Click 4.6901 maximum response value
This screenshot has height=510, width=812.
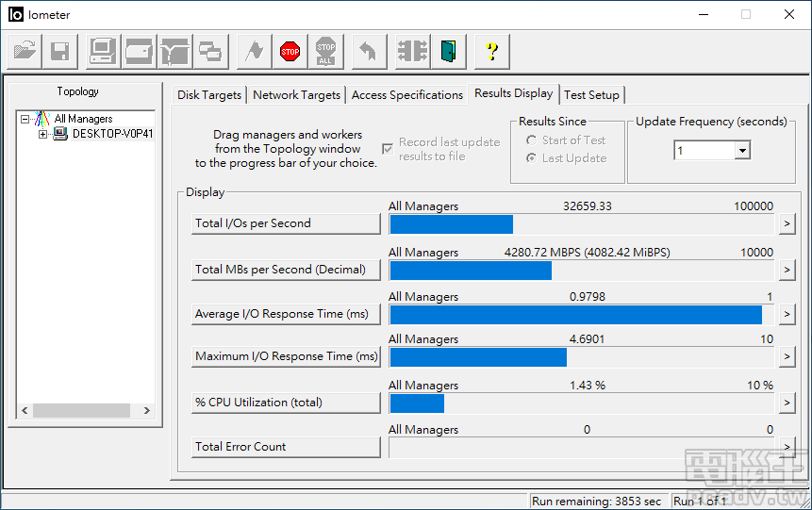pos(588,339)
